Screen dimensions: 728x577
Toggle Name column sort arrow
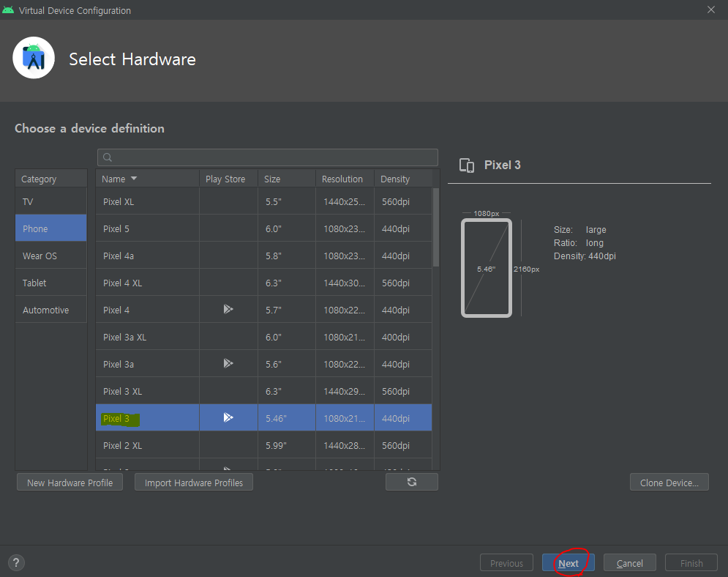(134, 179)
